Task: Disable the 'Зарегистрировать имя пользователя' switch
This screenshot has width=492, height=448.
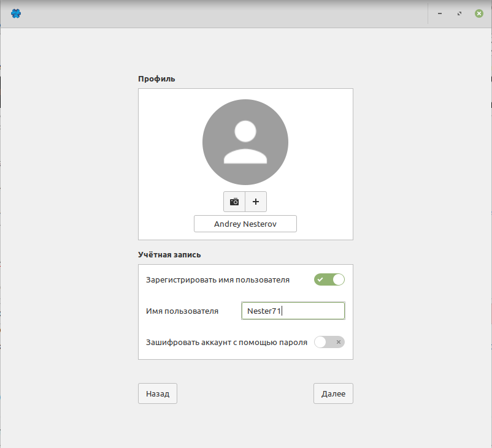Action: [x=329, y=279]
